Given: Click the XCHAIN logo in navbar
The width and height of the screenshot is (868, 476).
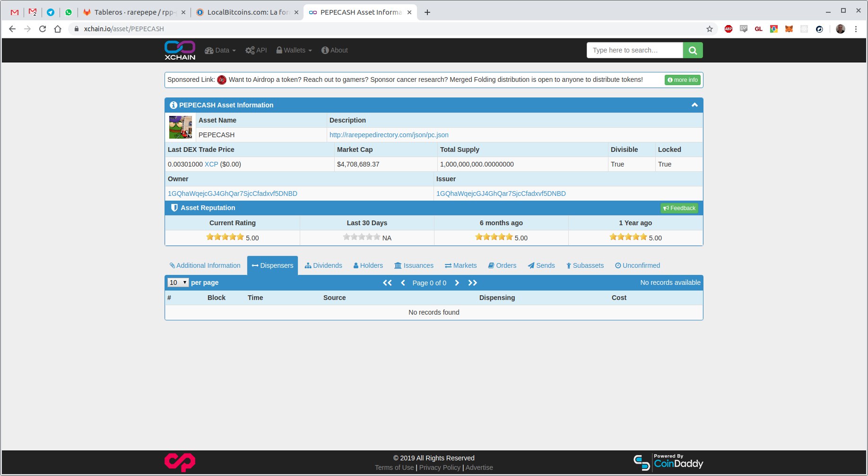Looking at the screenshot, I should point(180,50).
